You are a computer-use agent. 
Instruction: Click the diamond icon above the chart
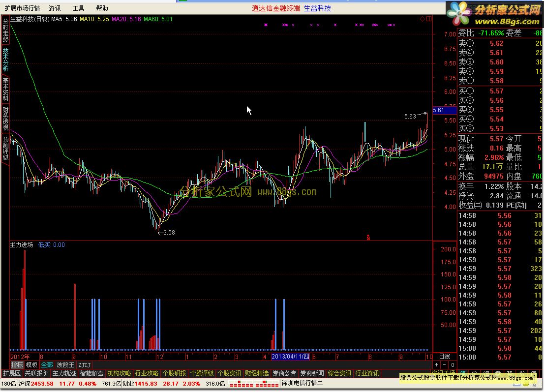423,19
